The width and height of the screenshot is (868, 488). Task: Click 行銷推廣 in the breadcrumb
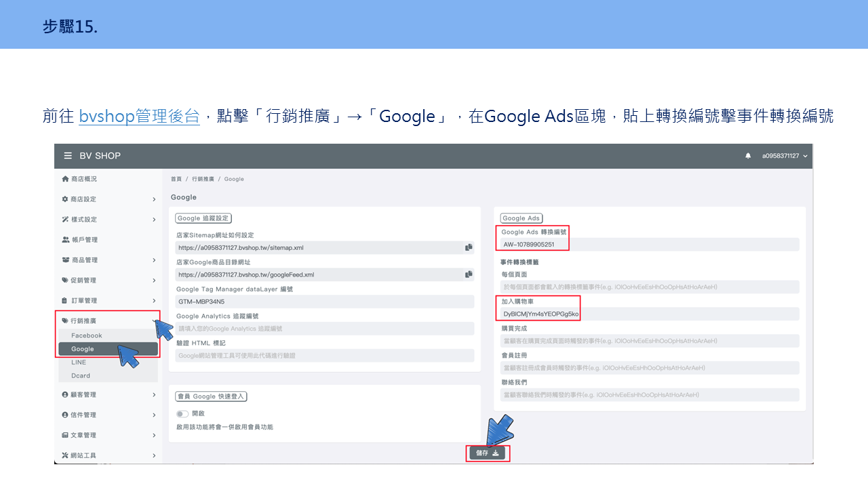point(203,179)
